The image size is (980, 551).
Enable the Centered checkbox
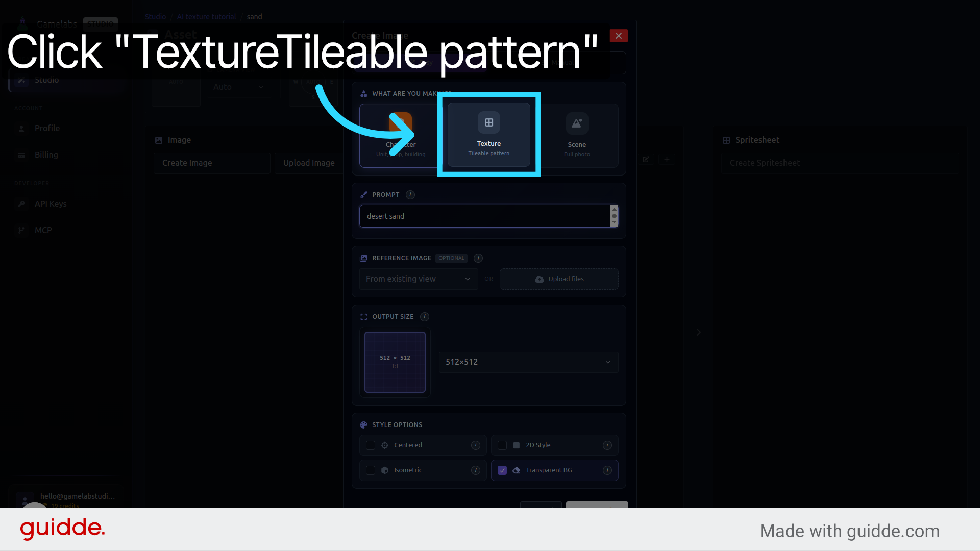pyautogui.click(x=371, y=445)
